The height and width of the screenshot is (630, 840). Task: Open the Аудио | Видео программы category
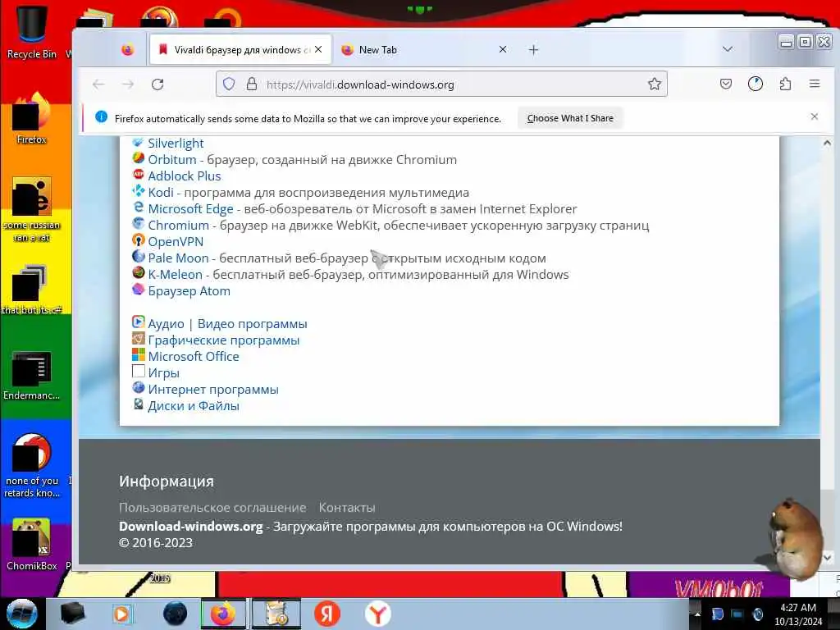click(x=227, y=323)
